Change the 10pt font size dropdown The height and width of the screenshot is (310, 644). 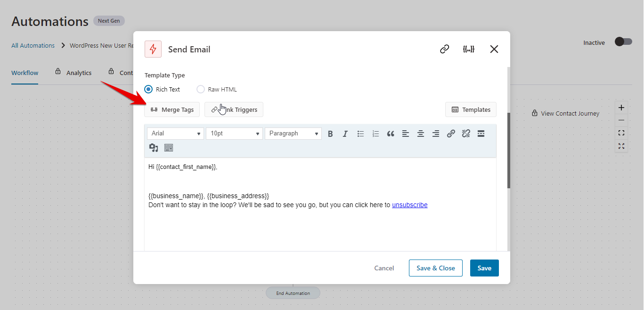(234, 134)
